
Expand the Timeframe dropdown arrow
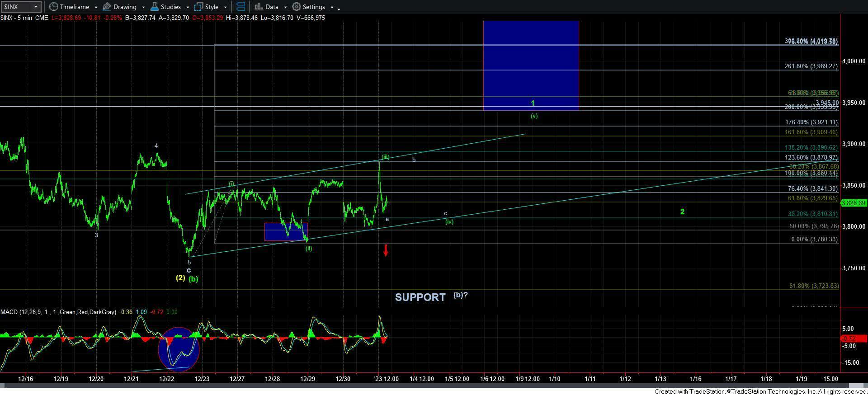pos(96,7)
